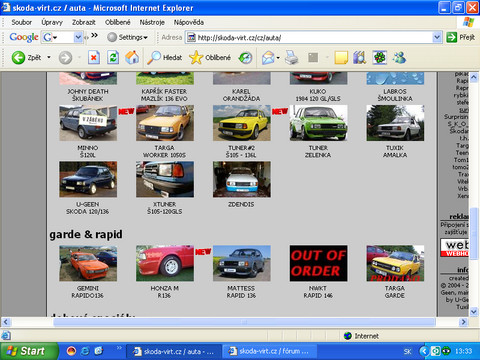
Task: Open the Settings option on Google toolbar
Action: point(128,37)
